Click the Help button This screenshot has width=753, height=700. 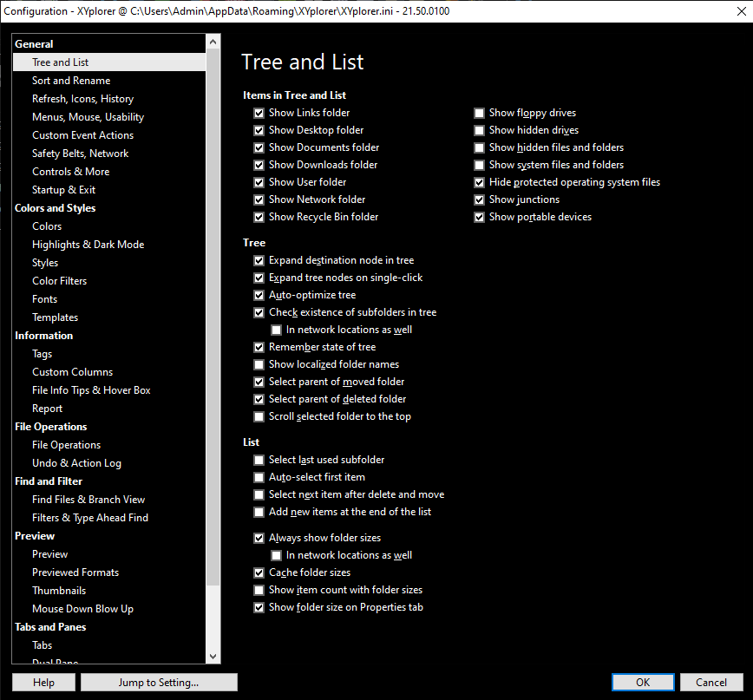pos(43,682)
